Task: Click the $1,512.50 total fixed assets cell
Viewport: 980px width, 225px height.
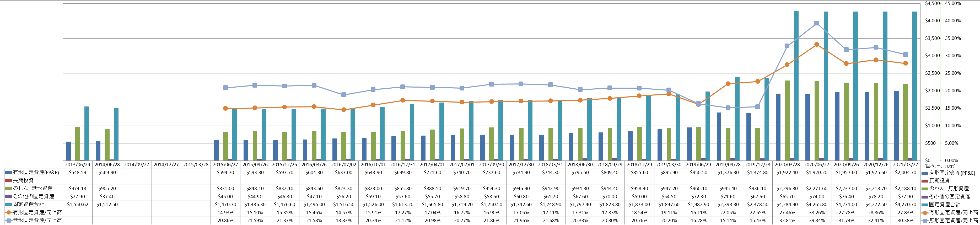Action: coord(107,205)
